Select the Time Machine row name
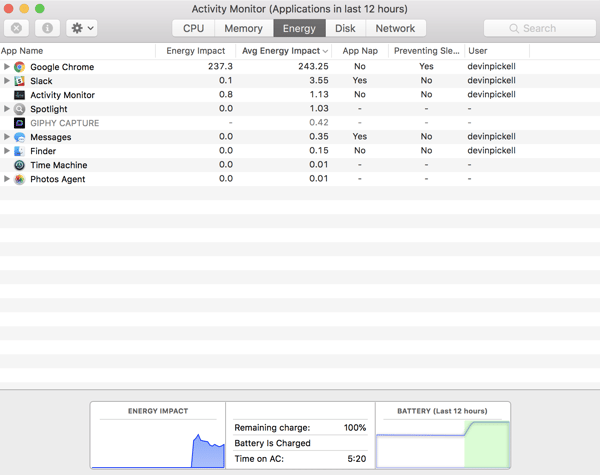Screen dimensions: 600x475 (59, 165)
